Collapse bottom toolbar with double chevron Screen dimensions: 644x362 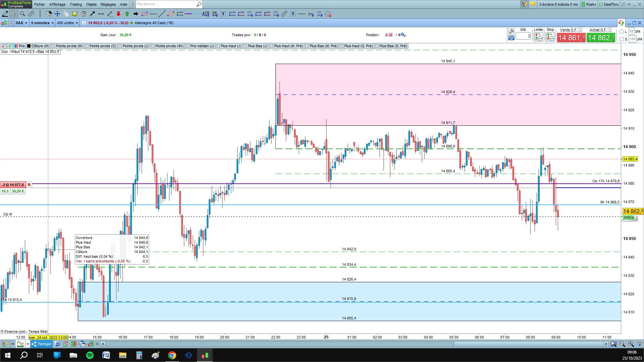[97, 344]
